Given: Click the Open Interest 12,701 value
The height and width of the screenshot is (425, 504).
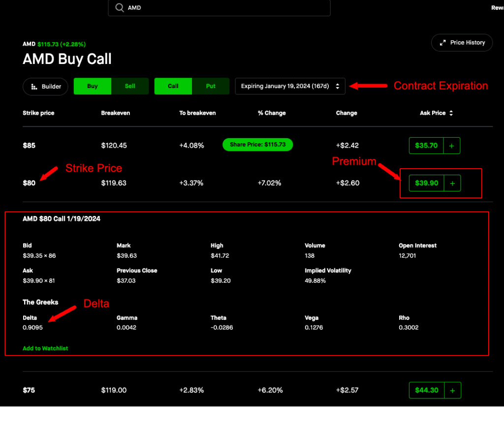Looking at the screenshot, I should 407,256.
